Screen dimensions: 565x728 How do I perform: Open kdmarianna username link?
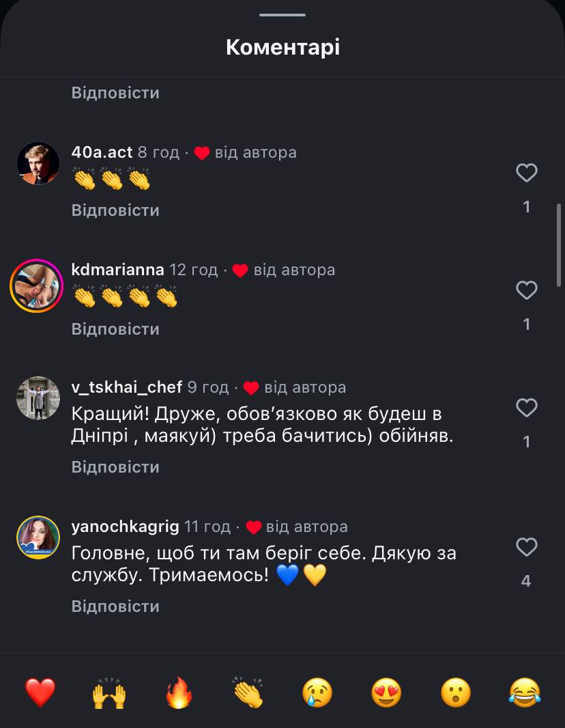pos(117,270)
